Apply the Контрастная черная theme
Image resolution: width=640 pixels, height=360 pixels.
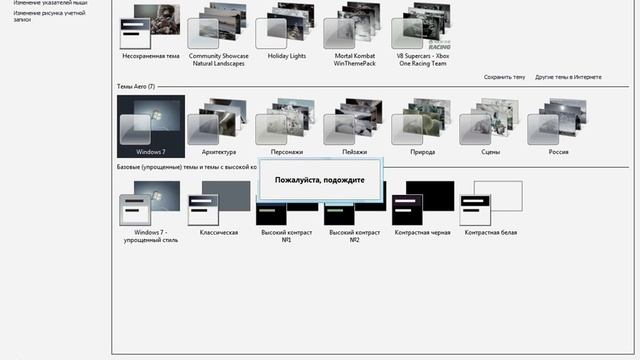422,209
